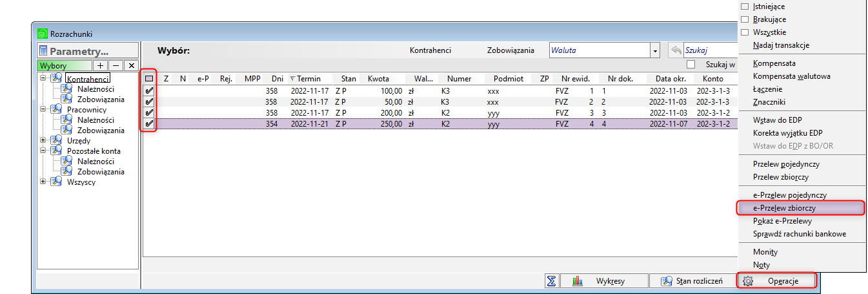The width and height of the screenshot is (868, 294).
Task: Click the Zobowiązania icon under Pozostałe konta
Action: [x=66, y=171]
